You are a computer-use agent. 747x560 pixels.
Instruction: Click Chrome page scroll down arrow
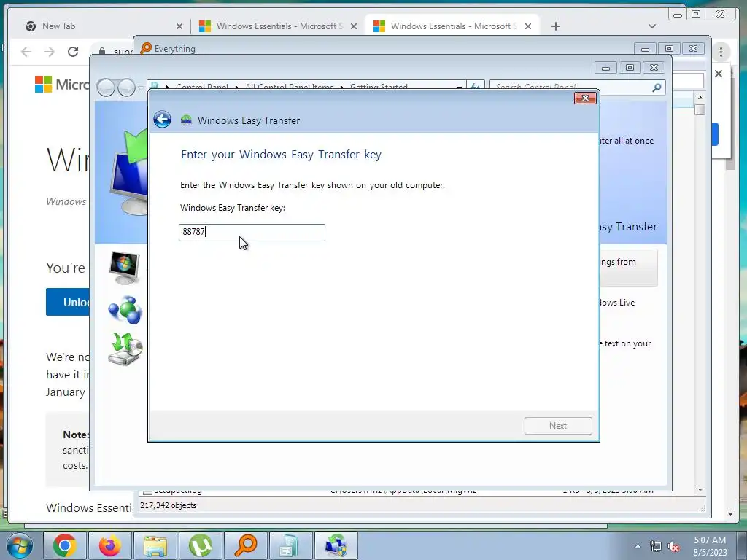[x=731, y=514]
